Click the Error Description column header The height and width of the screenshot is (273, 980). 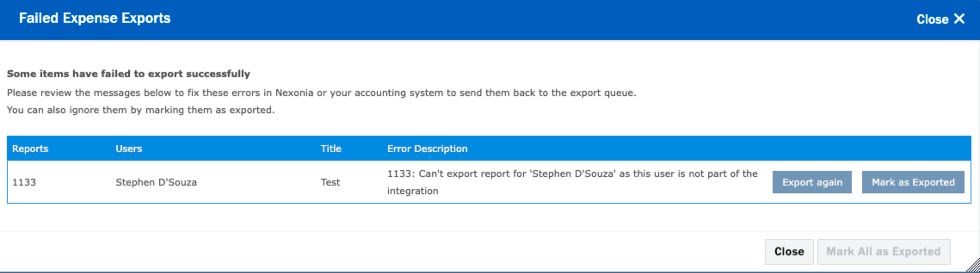427,149
